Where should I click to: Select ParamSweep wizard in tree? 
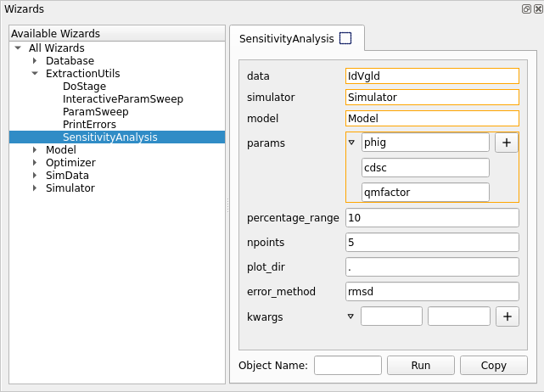tap(95, 112)
